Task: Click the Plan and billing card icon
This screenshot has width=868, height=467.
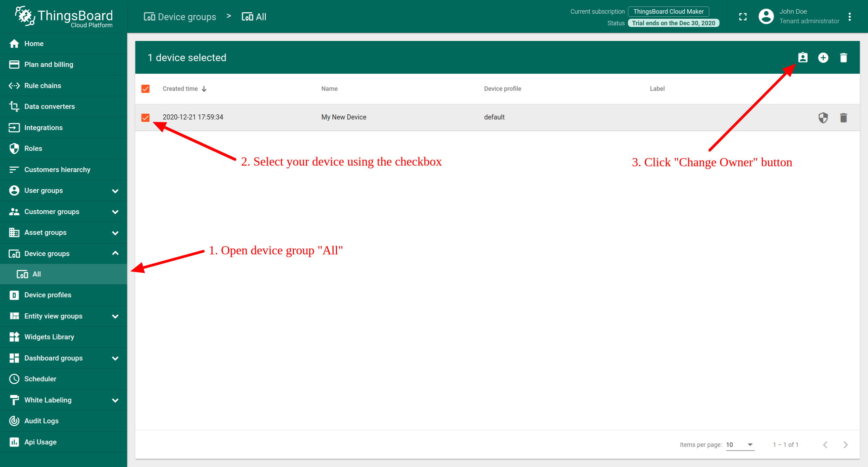Action: click(14, 65)
